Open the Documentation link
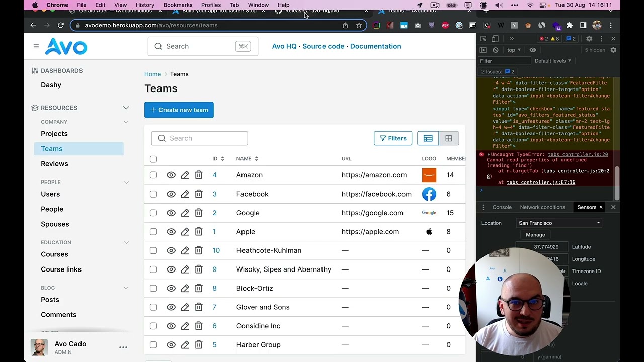Screen dimensions: 644x362 coord(375,46)
